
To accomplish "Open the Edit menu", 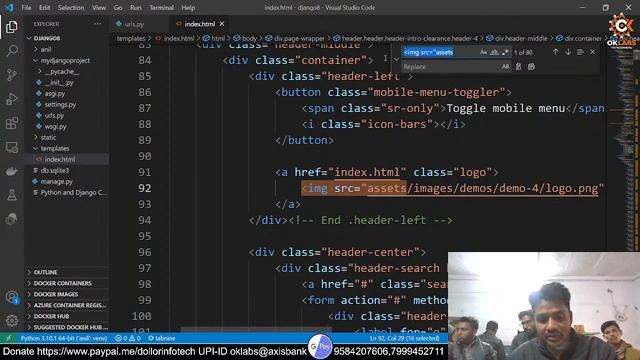I will pos(44,8).
